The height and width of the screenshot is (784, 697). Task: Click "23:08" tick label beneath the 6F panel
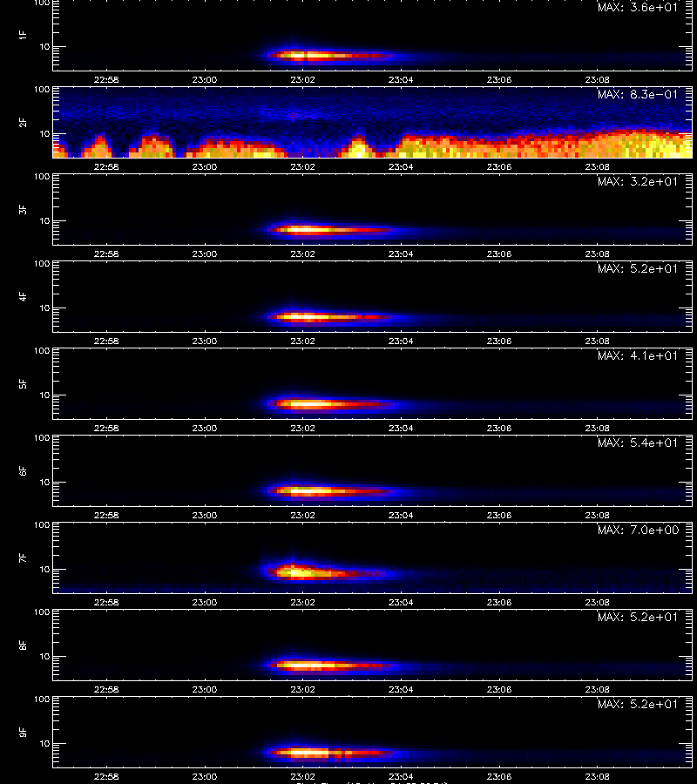click(597, 515)
